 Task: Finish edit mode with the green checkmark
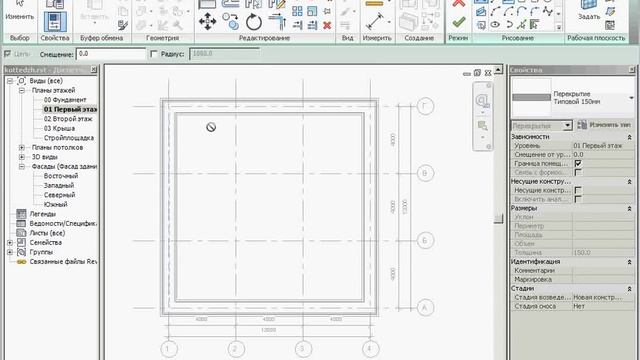[459, 22]
